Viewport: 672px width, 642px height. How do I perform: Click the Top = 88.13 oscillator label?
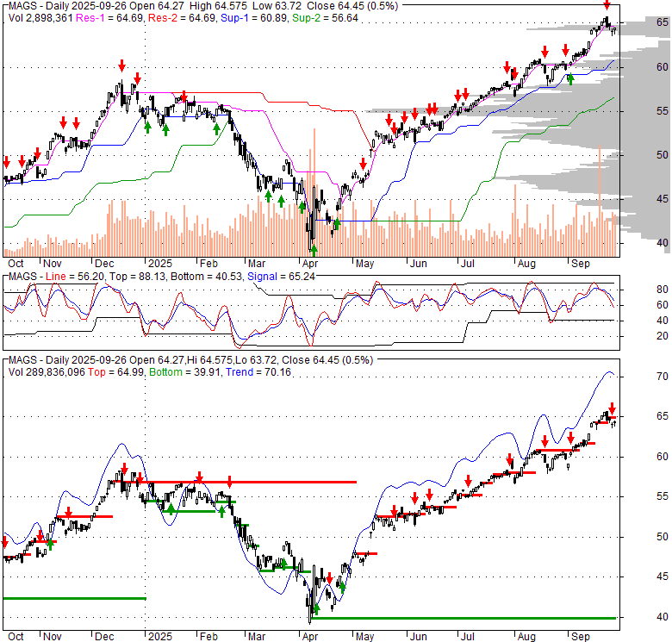[137, 277]
